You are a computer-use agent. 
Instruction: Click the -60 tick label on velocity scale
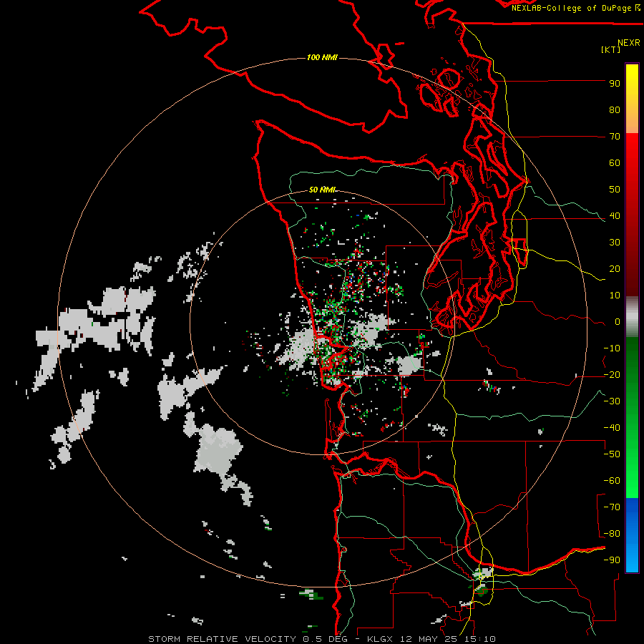[x=612, y=481]
